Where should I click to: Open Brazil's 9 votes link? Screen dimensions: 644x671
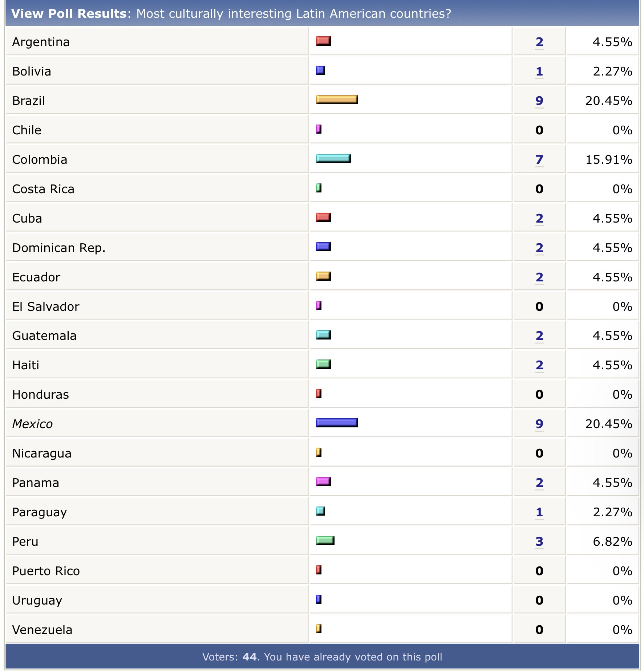tap(539, 101)
